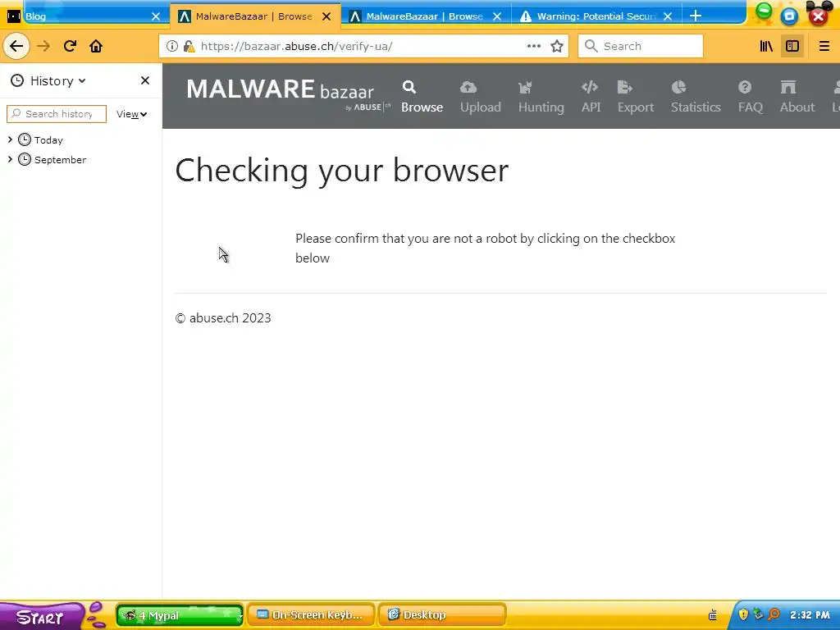The image size is (840, 630).
Task: Click the blue restore window button
Action: coord(790,16)
